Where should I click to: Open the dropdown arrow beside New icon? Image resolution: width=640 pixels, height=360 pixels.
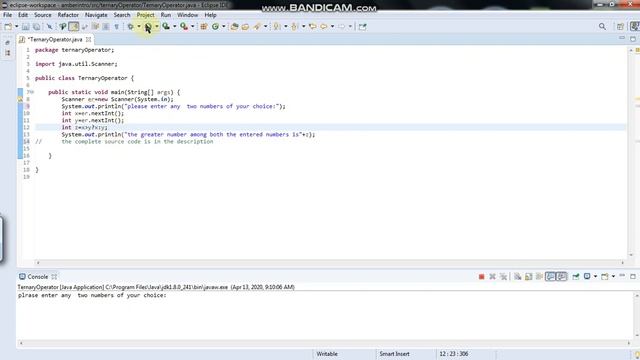click(x=16, y=27)
